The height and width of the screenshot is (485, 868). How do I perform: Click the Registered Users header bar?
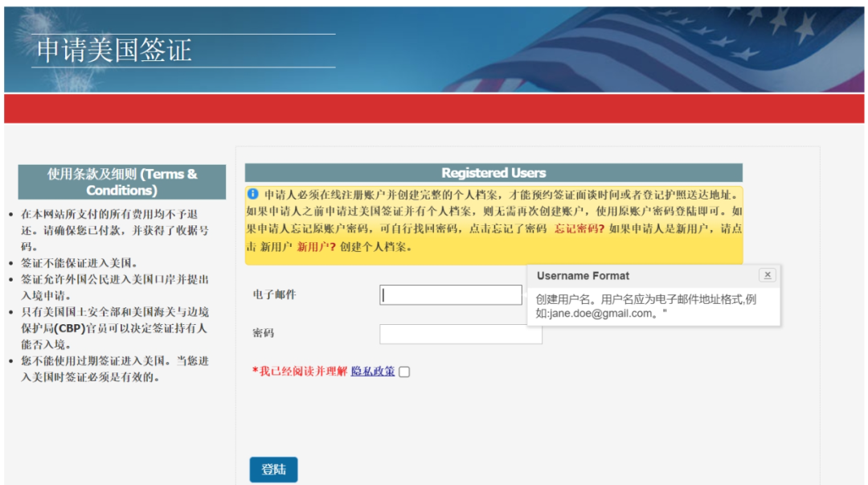(493, 172)
